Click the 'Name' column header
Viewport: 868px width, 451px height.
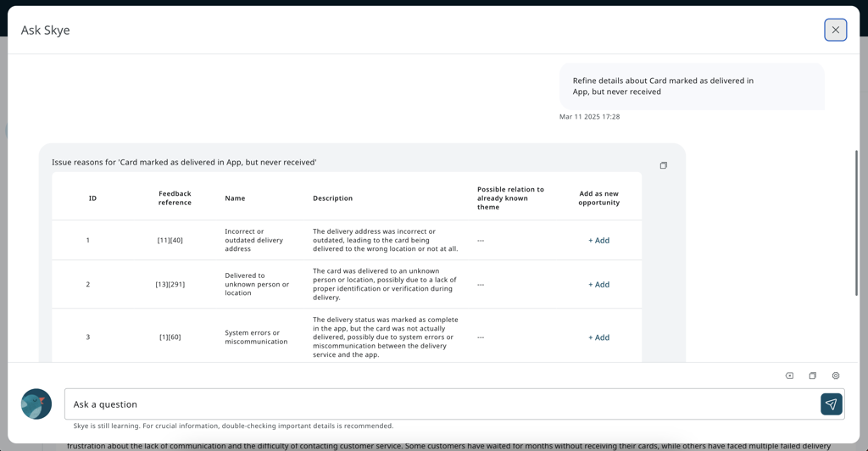[235, 198]
